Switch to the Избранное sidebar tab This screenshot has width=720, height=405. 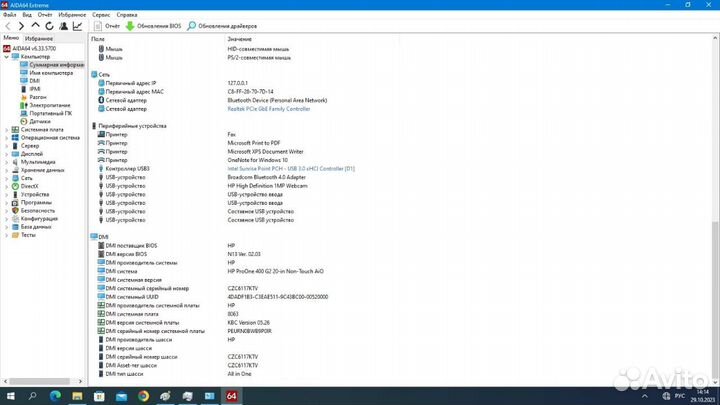(x=39, y=39)
